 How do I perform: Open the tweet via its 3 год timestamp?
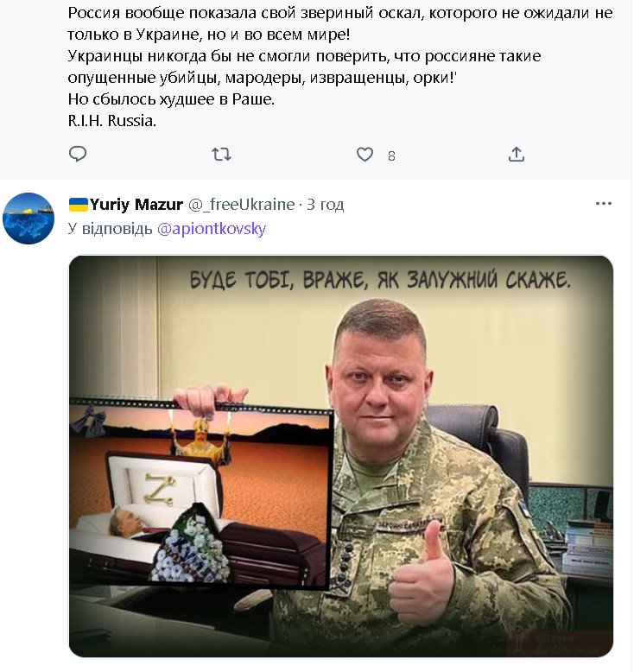(x=326, y=205)
